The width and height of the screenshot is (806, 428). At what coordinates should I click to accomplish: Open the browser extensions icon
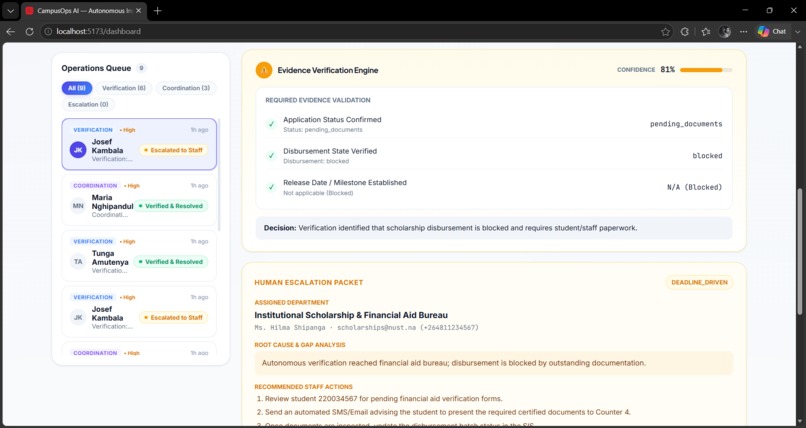point(685,31)
